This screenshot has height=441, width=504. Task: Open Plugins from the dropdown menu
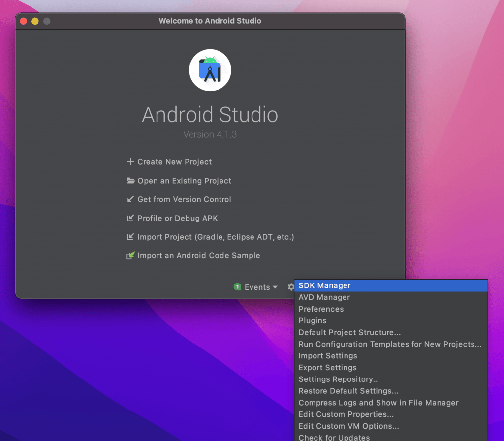pyautogui.click(x=312, y=320)
